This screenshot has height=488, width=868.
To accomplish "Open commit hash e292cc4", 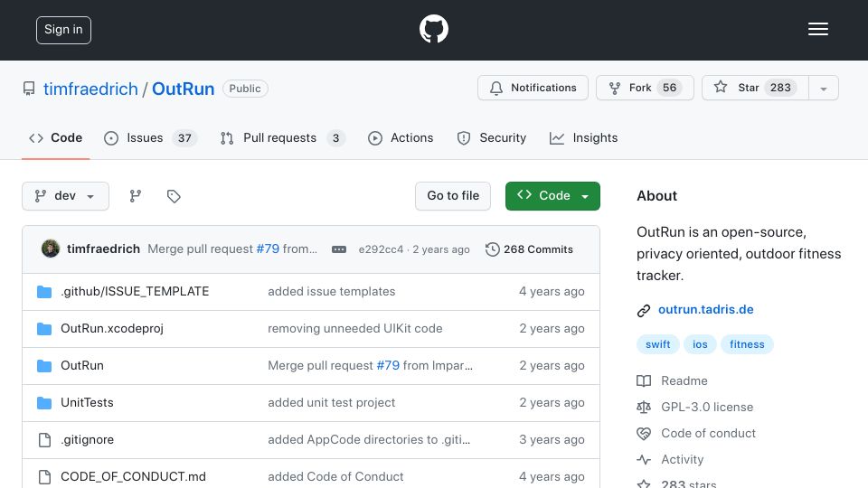I will click(x=381, y=249).
